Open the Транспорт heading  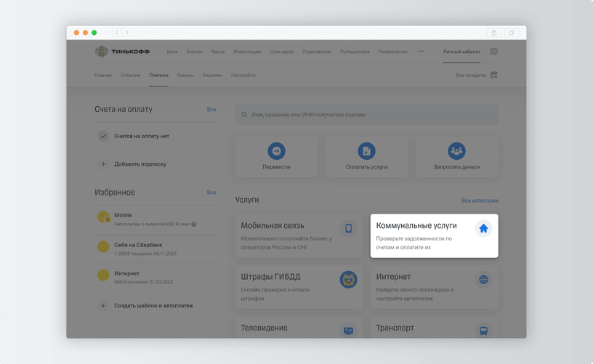click(395, 328)
